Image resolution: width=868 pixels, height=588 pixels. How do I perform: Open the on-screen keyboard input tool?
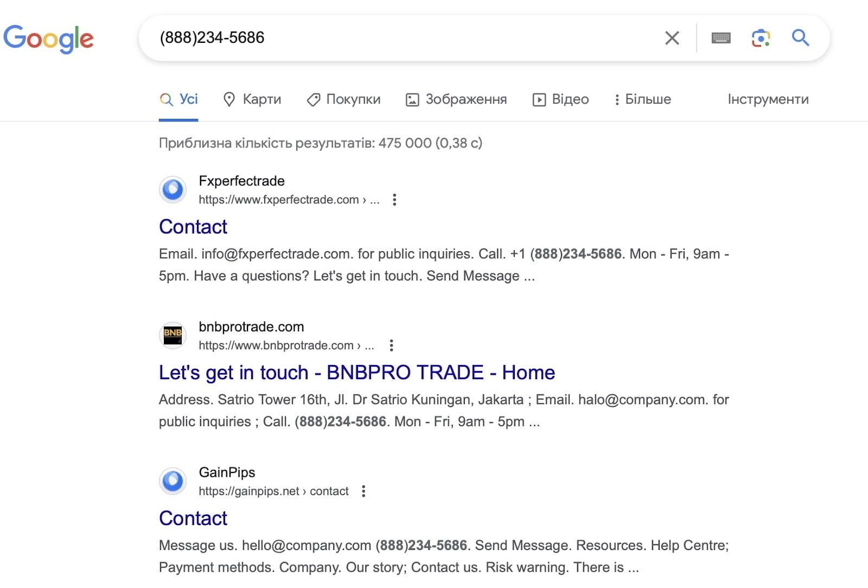[720, 38]
